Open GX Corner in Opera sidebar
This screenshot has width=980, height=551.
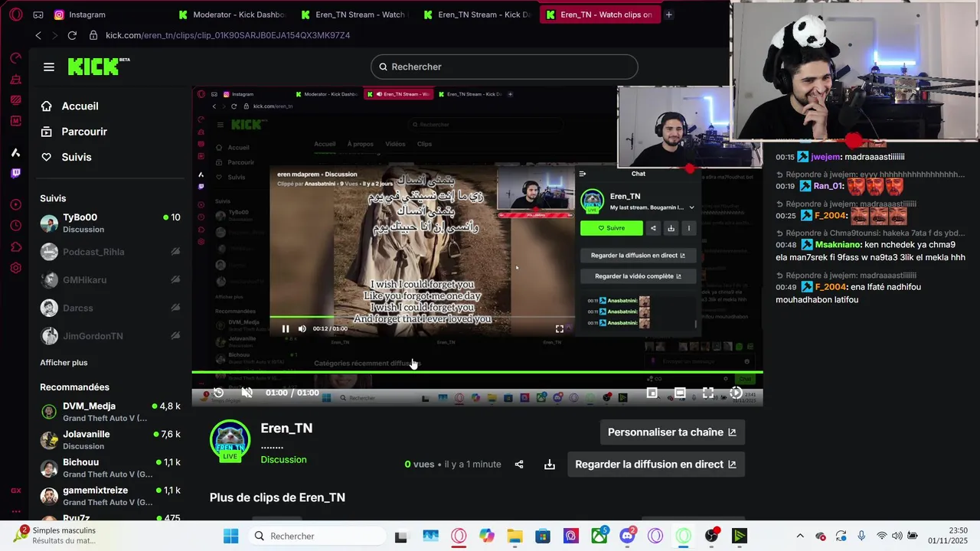pyautogui.click(x=15, y=491)
